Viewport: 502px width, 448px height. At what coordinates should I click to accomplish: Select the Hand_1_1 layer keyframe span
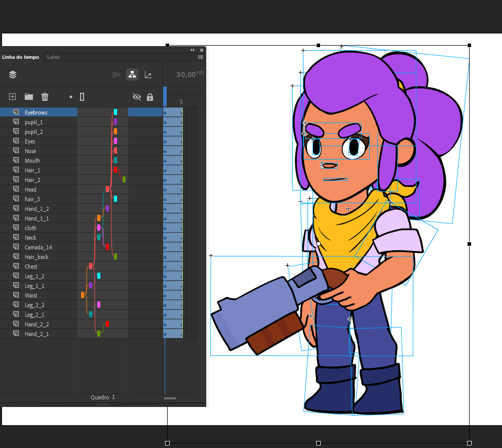pyautogui.click(x=173, y=218)
